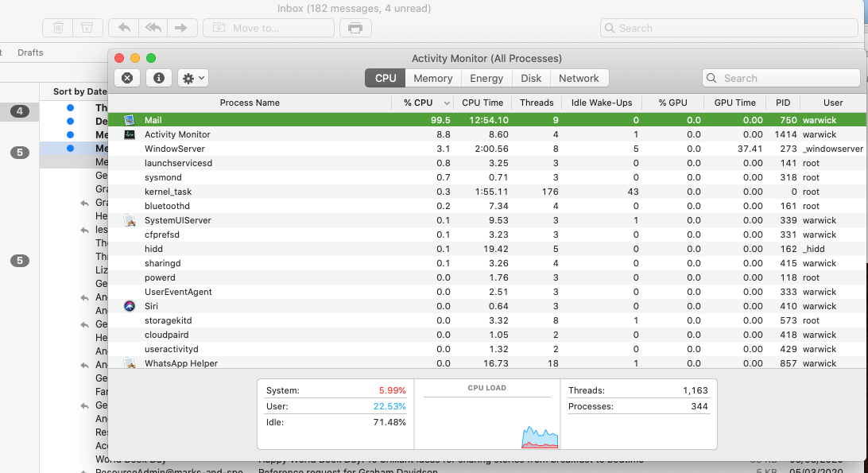
Task: Sort by the PID column header
Action: (x=783, y=103)
